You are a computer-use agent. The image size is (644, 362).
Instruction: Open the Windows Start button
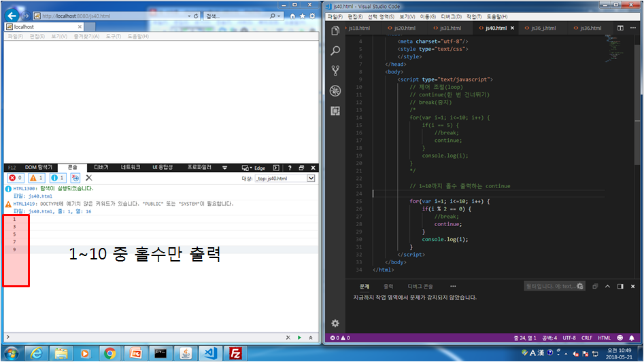[11, 353]
